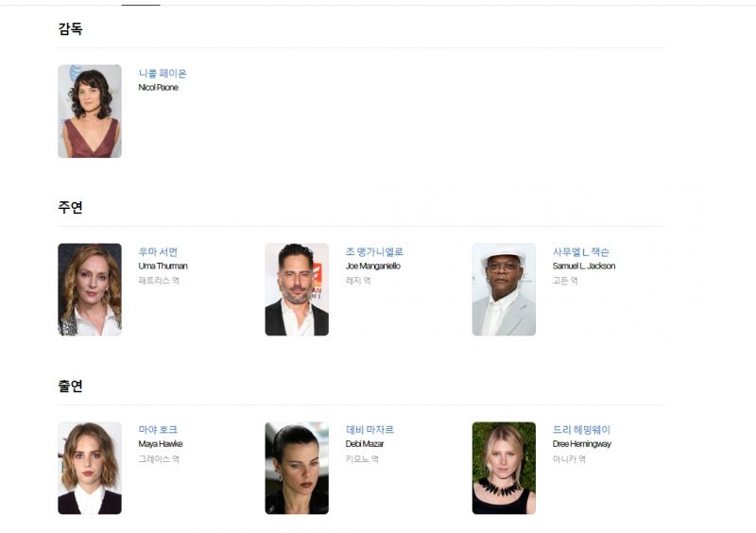Image resolution: width=756 pixels, height=533 pixels.
Task: Open Samuel L. Jackson's portrait thumbnail
Action: (x=504, y=289)
